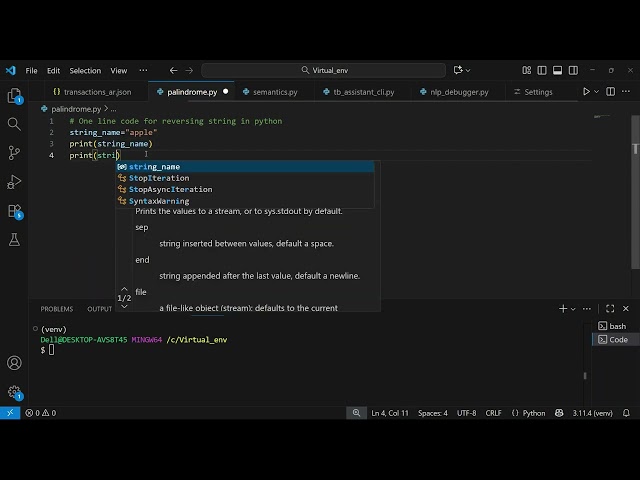Open the Search view in activity bar
640x480 pixels.
[x=14, y=124]
